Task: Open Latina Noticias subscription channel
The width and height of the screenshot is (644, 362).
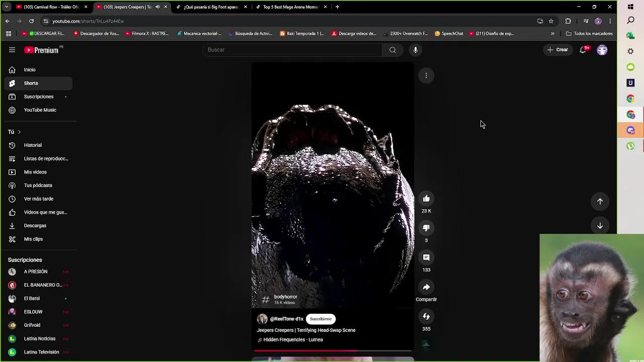Action: [38, 339]
